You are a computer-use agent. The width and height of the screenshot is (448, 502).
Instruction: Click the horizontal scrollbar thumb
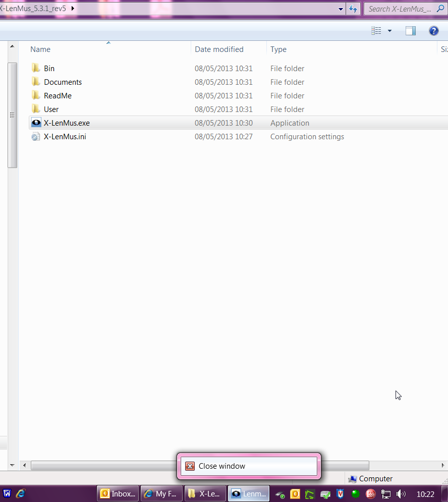(200, 465)
